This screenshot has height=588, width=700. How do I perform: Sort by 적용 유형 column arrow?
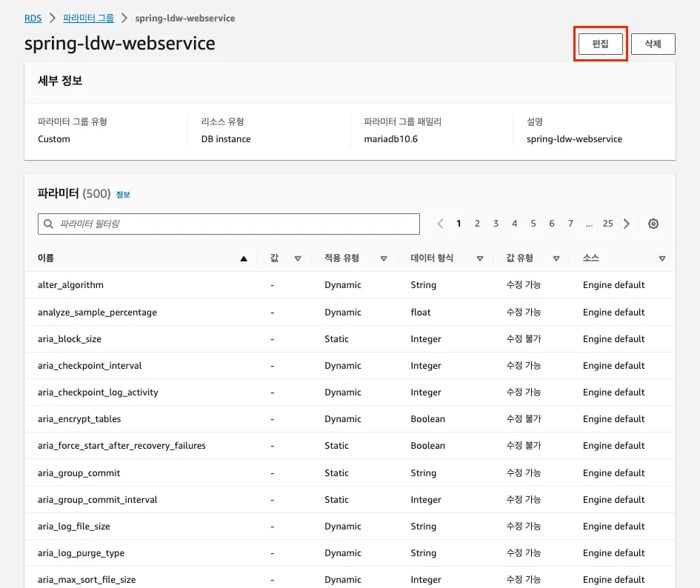coord(384,258)
